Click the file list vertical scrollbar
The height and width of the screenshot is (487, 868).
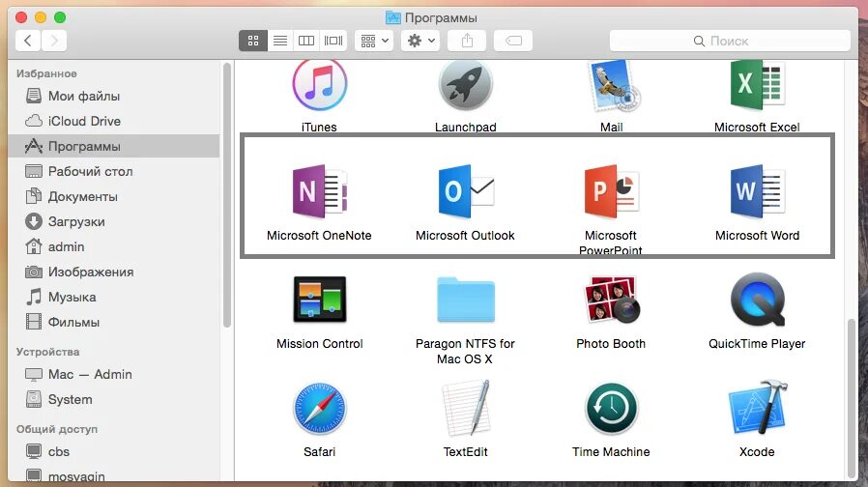pos(852,397)
